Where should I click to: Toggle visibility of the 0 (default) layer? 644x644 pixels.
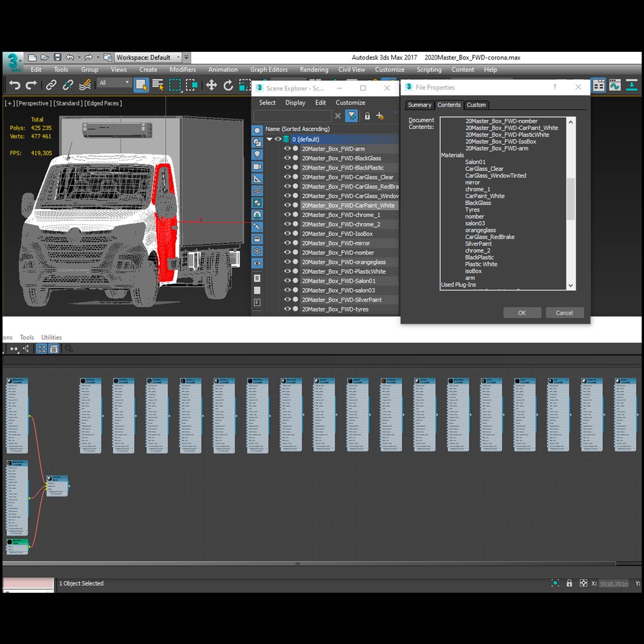tap(278, 139)
